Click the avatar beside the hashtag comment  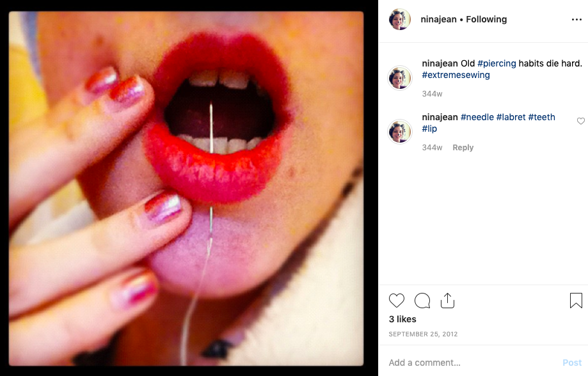click(400, 132)
